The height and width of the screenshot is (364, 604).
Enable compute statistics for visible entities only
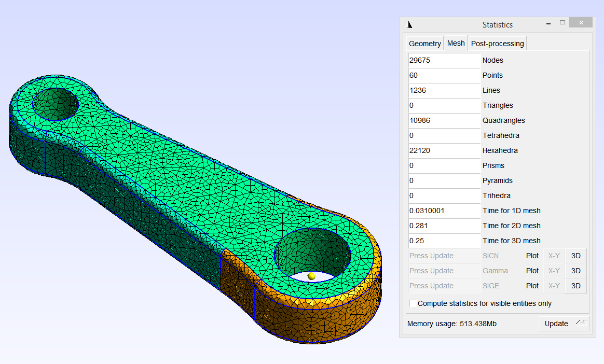(413, 303)
